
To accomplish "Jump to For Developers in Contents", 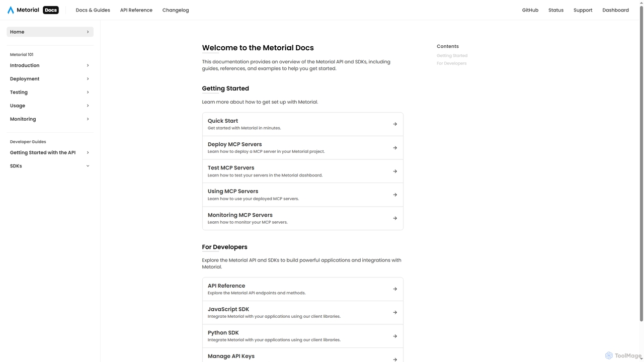I will point(451,63).
